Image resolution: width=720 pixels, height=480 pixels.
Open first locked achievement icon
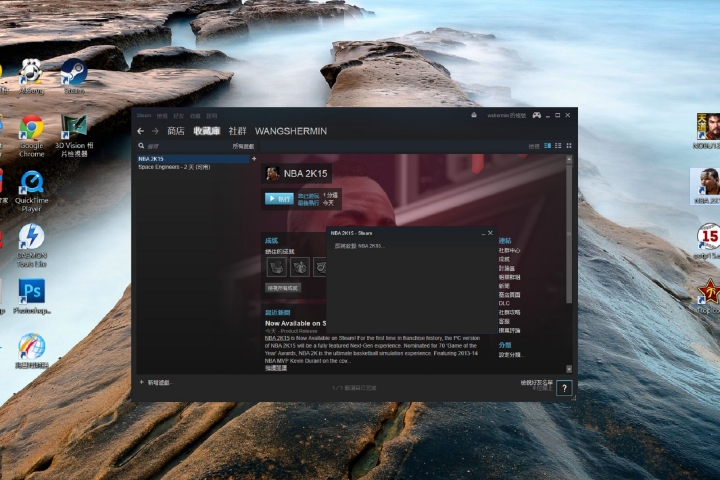(277, 267)
